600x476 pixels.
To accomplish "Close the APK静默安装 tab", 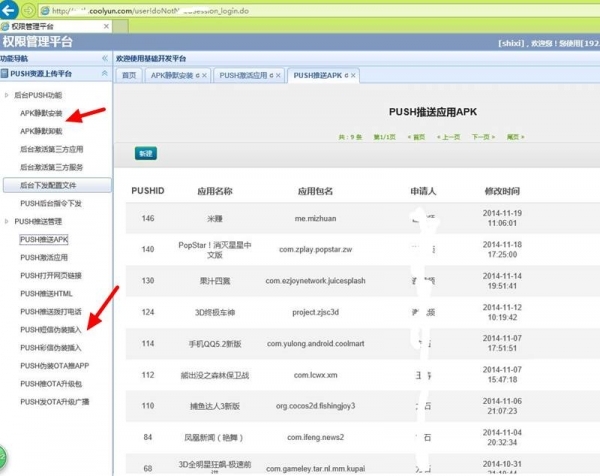I will [x=205, y=75].
